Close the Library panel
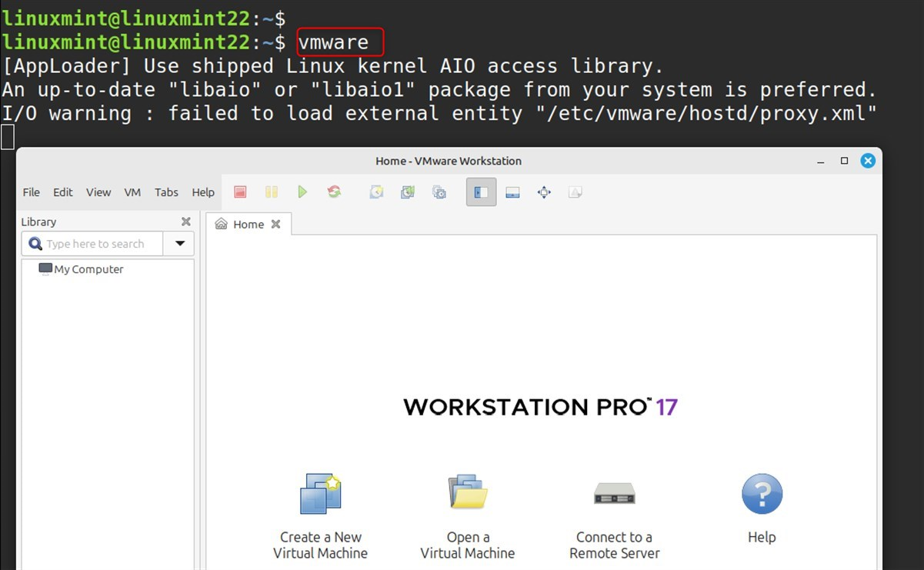 click(185, 222)
